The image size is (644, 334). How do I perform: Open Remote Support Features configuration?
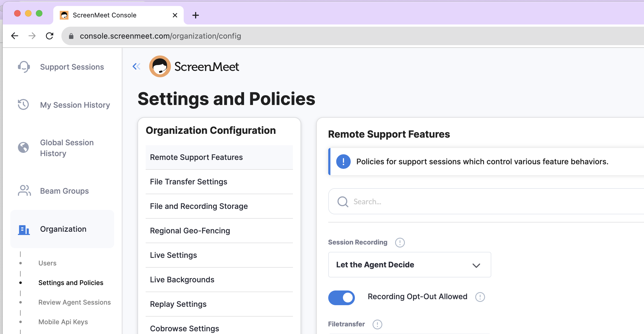pos(219,157)
